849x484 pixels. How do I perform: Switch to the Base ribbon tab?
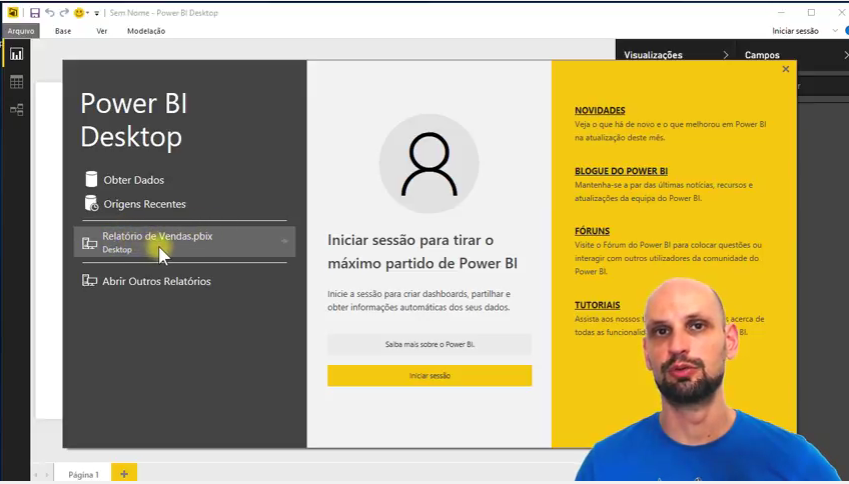click(63, 31)
